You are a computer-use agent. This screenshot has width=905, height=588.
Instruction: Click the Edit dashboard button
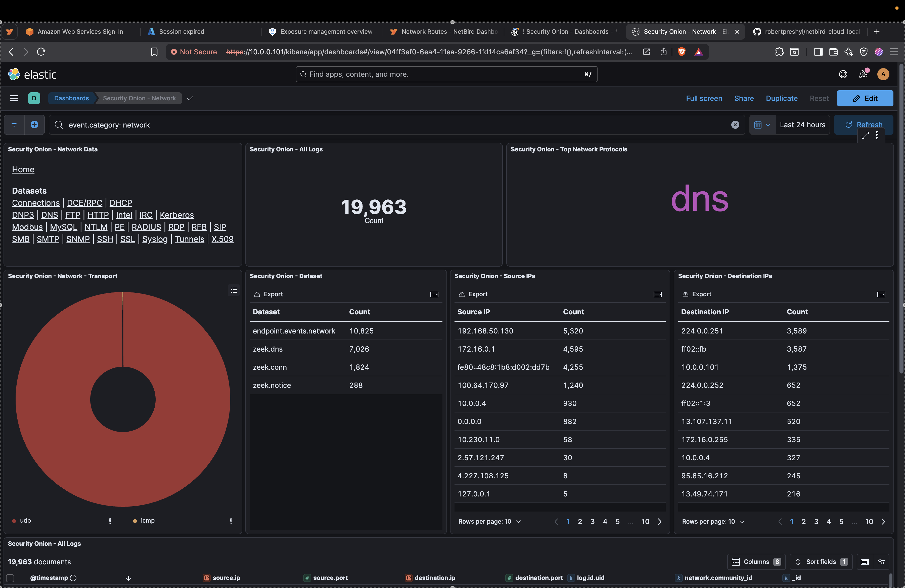coord(865,98)
